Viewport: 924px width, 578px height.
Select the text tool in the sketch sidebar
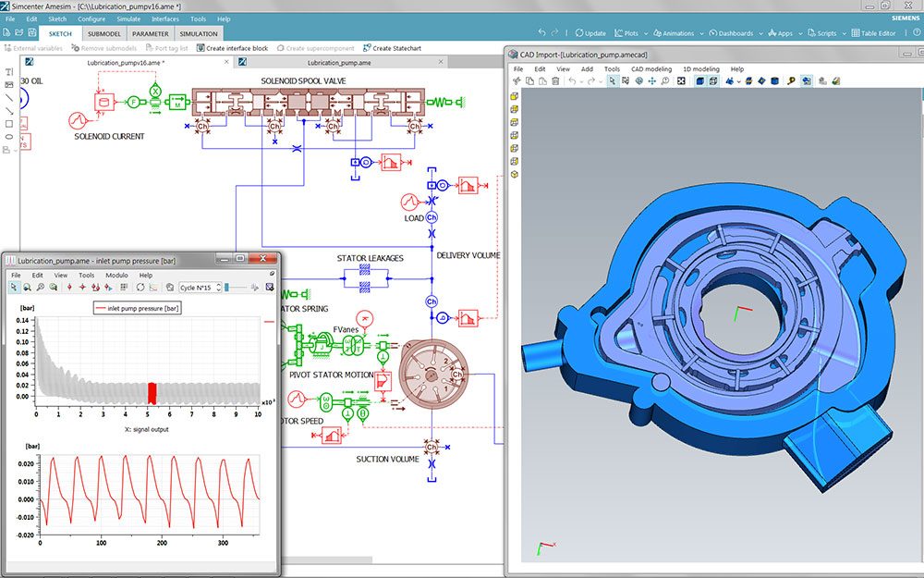pyautogui.click(x=9, y=72)
